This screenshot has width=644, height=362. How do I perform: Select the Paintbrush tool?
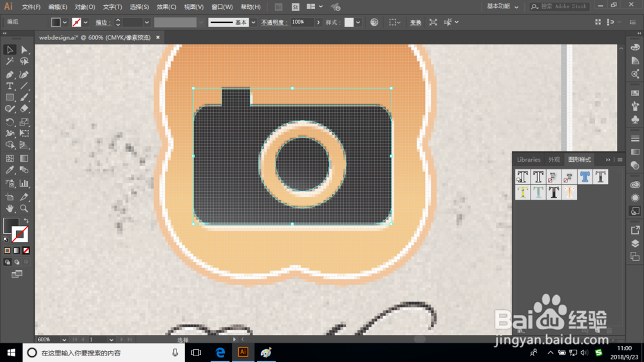[x=24, y=97]
